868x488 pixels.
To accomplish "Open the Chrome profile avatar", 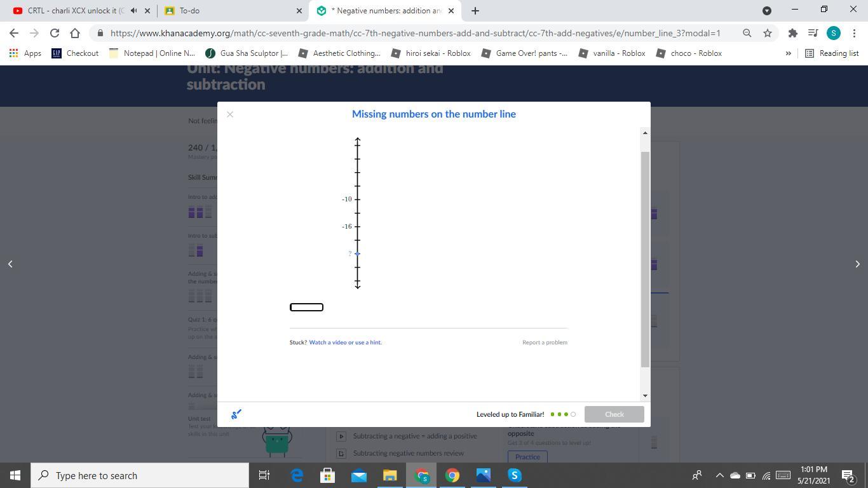I will (834, 33).
